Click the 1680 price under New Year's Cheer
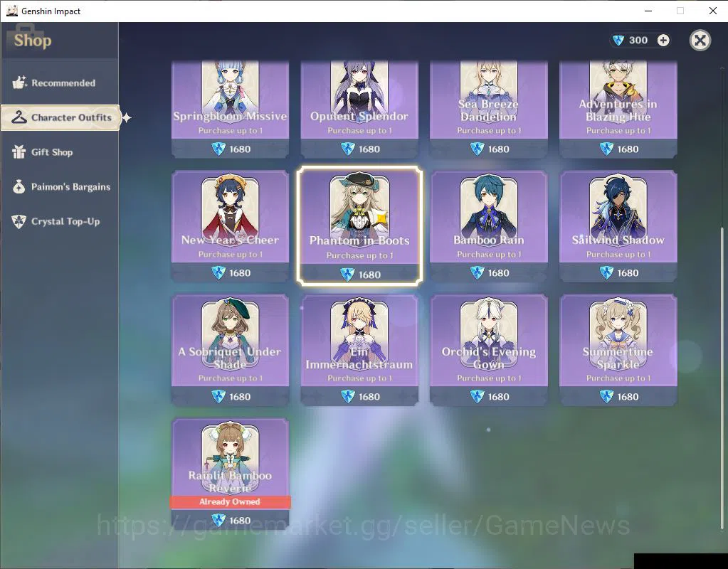 tap(240, 273)
